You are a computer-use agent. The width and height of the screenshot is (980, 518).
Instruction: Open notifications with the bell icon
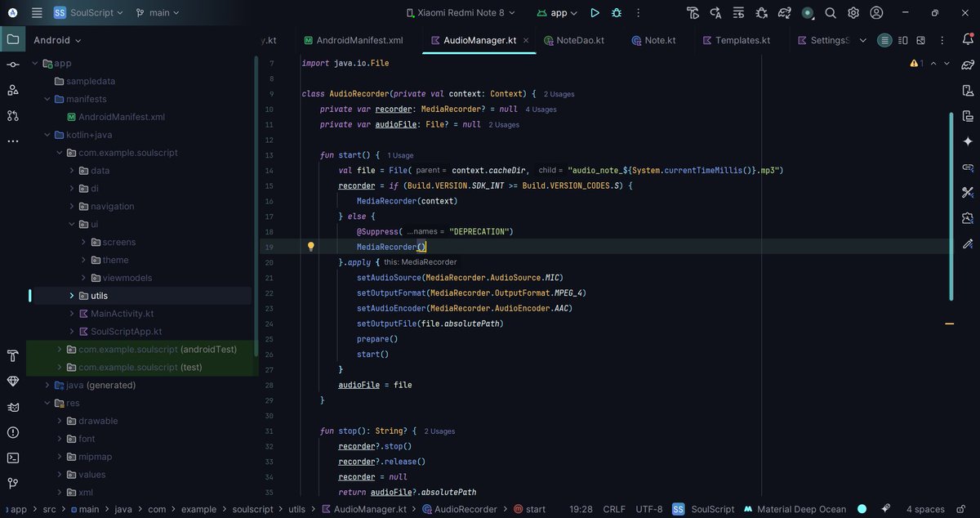click(x=969, y=38)
